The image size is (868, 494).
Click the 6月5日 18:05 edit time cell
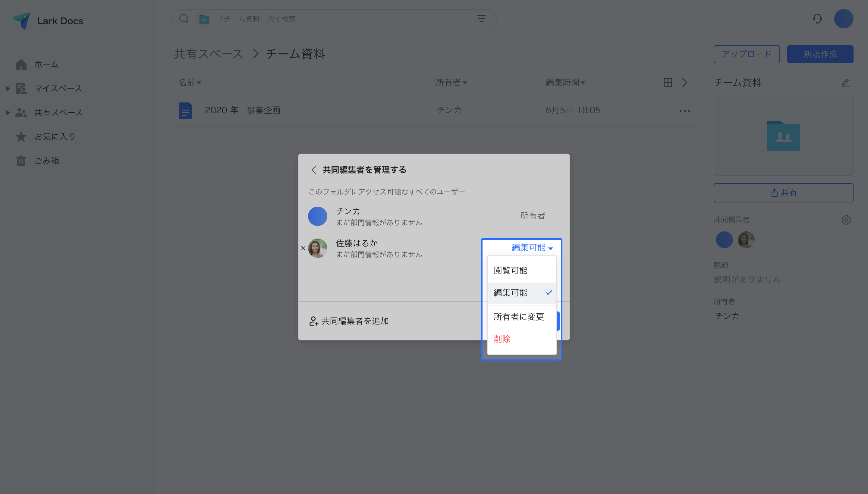point(573,110)
